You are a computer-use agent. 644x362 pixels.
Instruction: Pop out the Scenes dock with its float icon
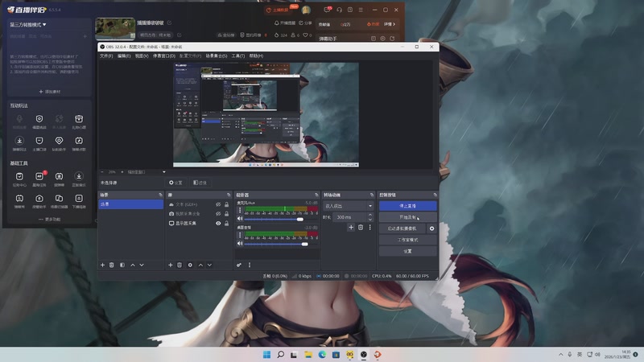(160, 195)
